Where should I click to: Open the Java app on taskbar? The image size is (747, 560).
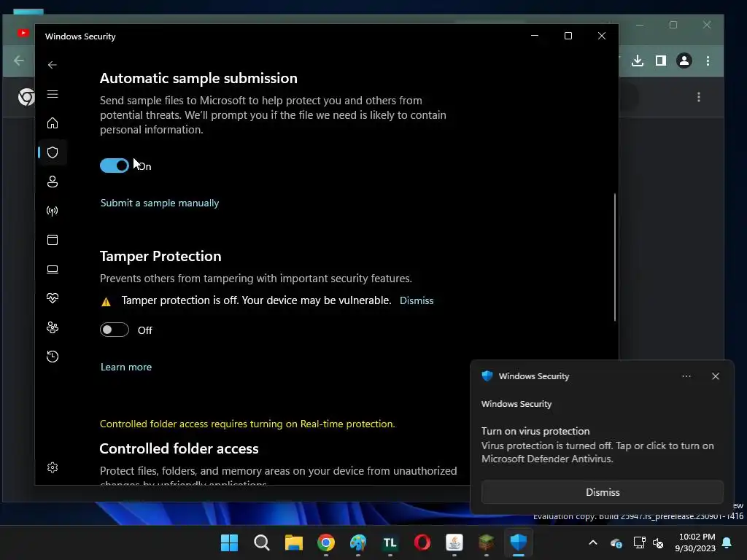[x=454, y=542]
